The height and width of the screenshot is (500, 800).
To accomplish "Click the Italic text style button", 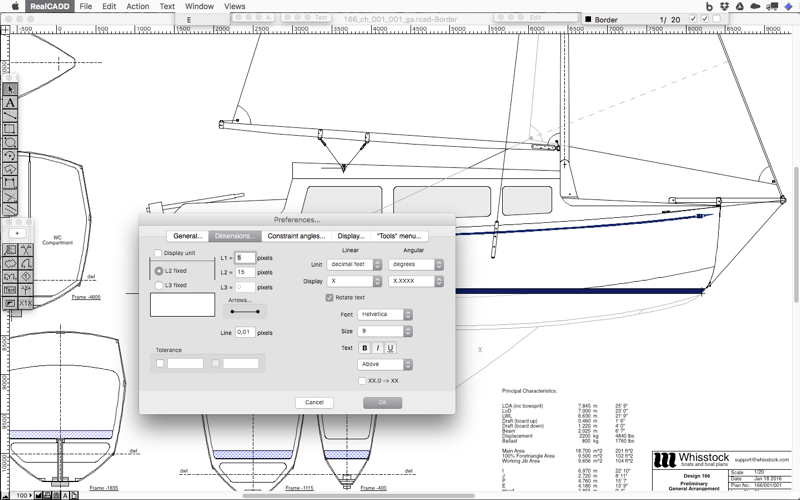I will 377,348.
